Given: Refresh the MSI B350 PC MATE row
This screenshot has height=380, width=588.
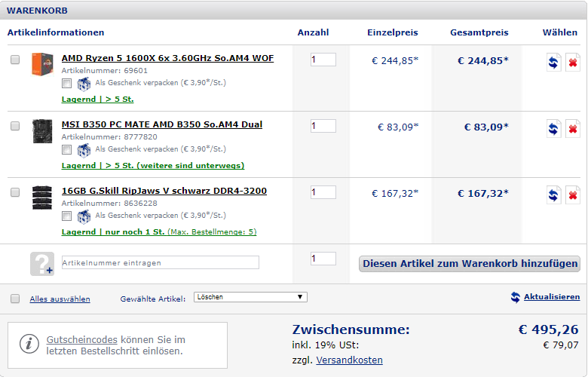Looking at the screenshot, I should (x=553, y=129).
